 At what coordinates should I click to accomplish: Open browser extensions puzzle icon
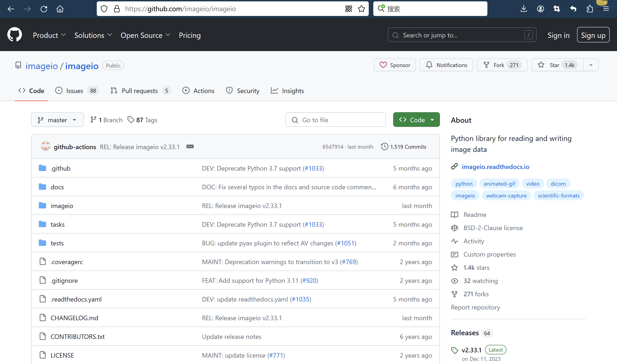(x=590, y=9)
